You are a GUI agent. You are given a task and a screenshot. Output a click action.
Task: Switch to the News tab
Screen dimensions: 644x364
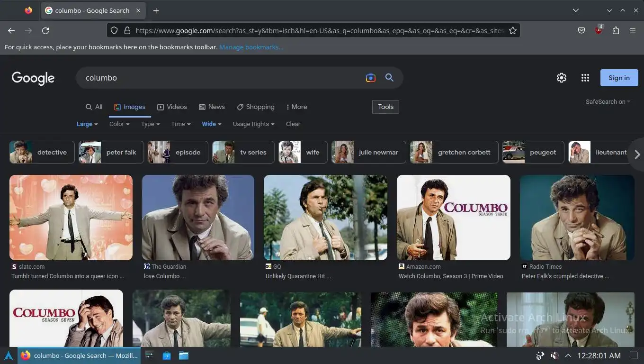coord(212,107)
